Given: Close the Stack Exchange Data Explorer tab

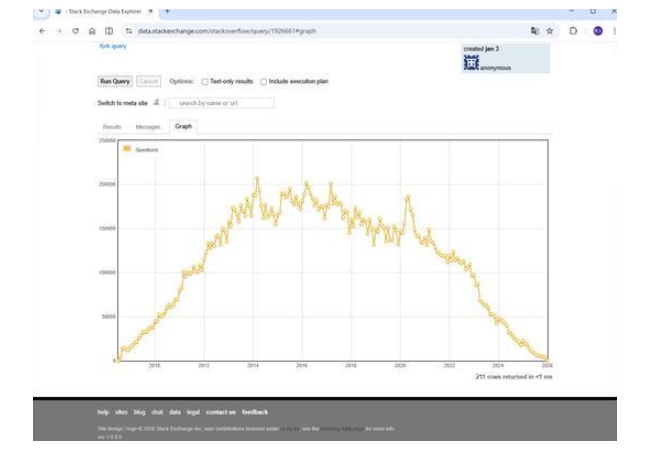Looking at the screenshot, I should pyautogui.click(x=150, y=11).
